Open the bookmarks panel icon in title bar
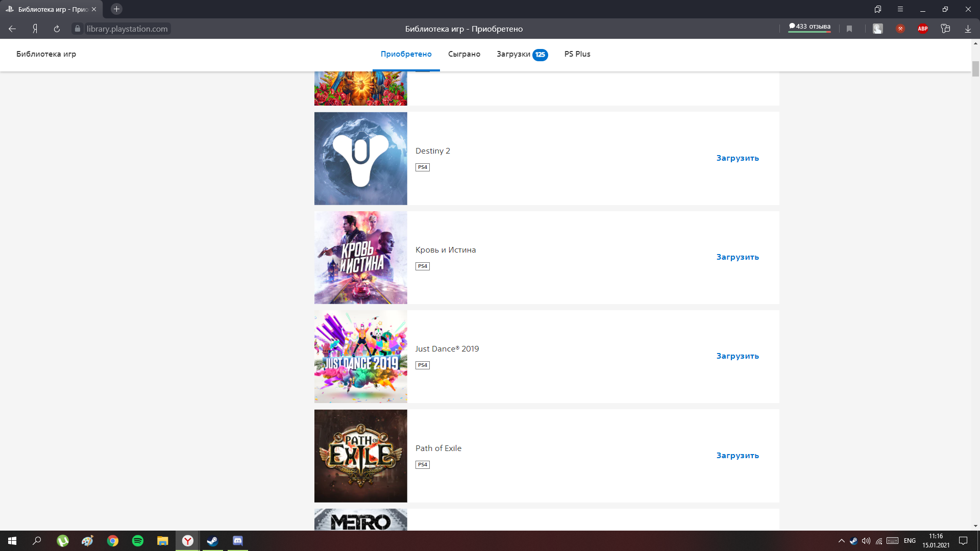 point(878,9)
